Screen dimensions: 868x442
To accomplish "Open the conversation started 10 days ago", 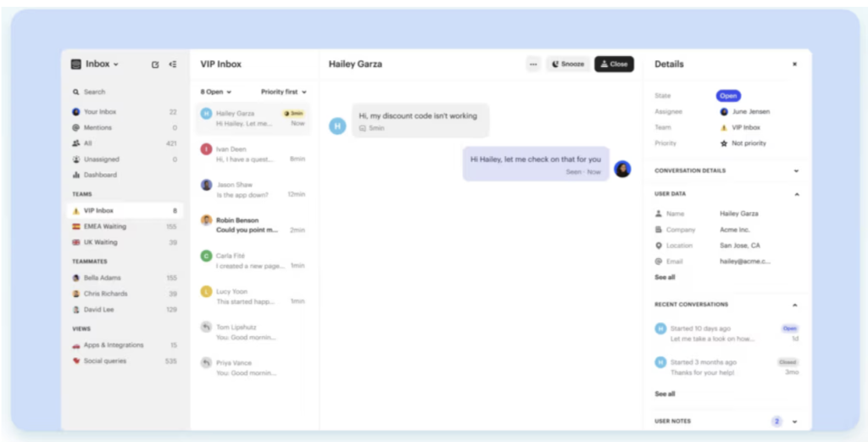I will [x=726, y=333].
